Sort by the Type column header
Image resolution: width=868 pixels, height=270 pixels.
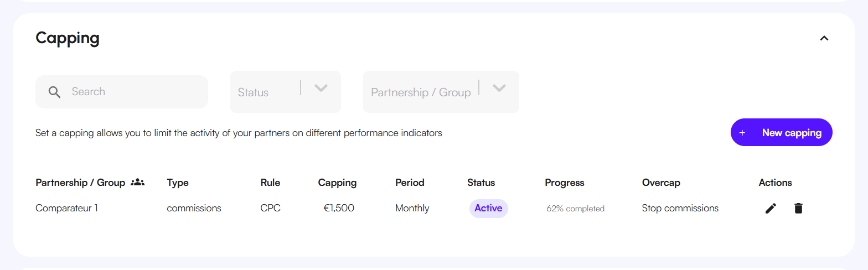coord(178,183)
